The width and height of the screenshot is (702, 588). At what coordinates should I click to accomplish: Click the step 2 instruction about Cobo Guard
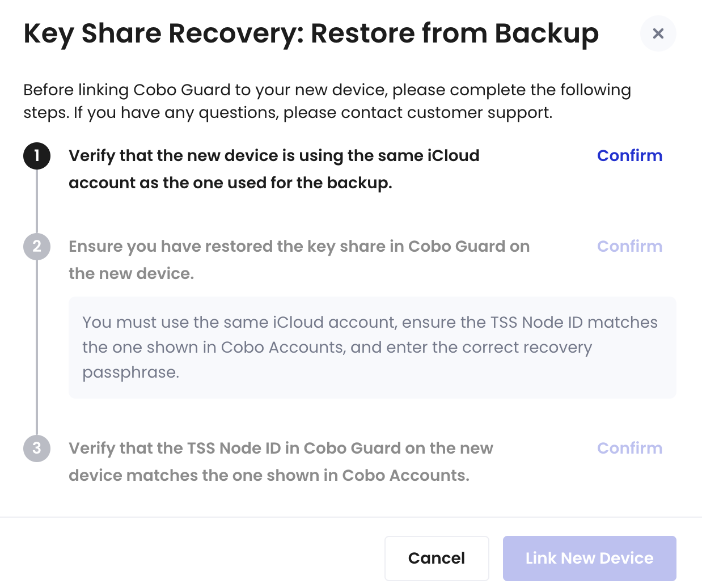(x=299, y=259)
